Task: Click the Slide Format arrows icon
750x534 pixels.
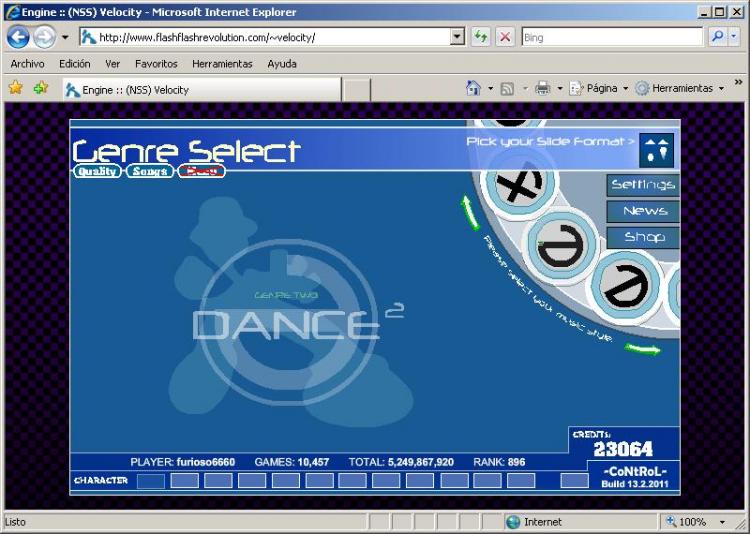Action: click(x=657, y=150)
